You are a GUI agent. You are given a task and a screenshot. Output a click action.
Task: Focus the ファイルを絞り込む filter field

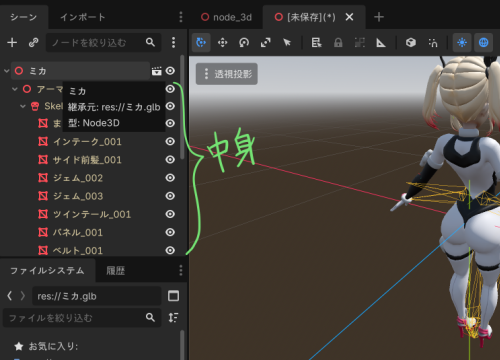[82, 318]
